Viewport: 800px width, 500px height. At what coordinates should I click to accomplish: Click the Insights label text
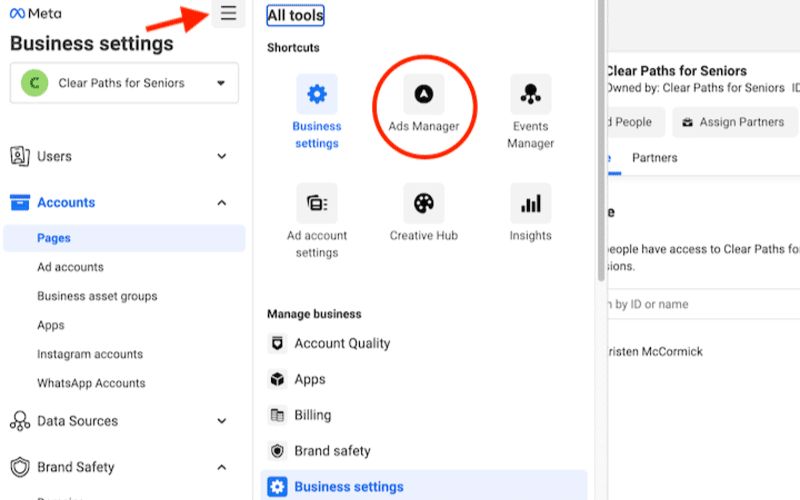pyautogui.click(x=531, y=235)
